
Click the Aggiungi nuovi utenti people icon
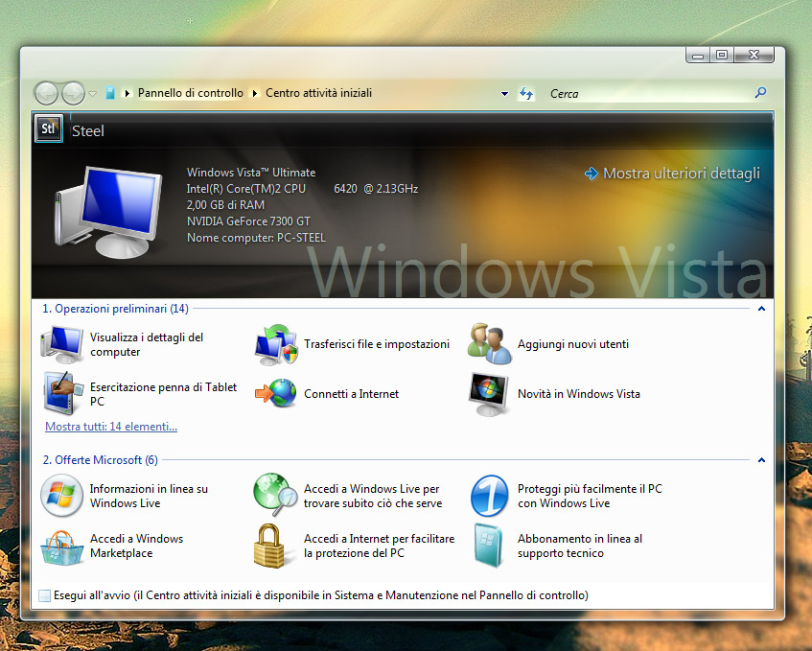[489, 343]
